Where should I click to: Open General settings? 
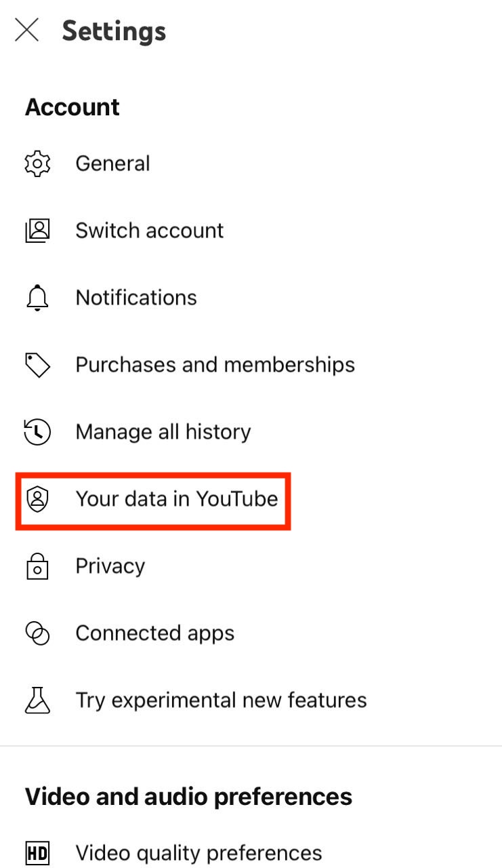(113, 163)
